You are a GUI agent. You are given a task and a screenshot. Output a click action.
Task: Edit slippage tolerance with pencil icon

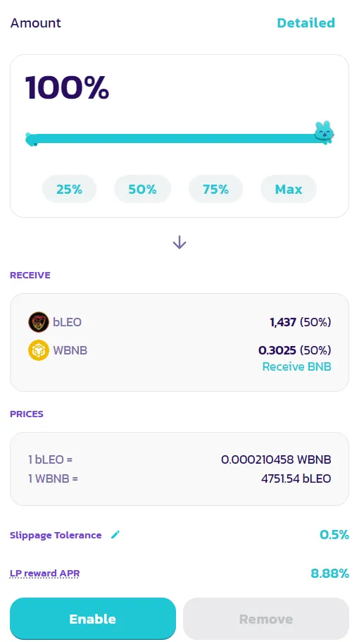click(x=115, y=535)
